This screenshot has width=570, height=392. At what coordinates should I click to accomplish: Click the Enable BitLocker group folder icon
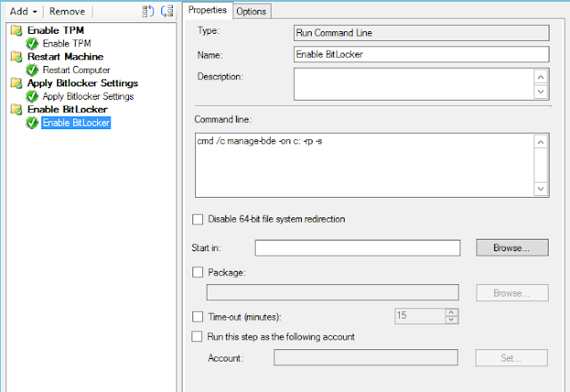pyautogui.click(x=16, y=110)
